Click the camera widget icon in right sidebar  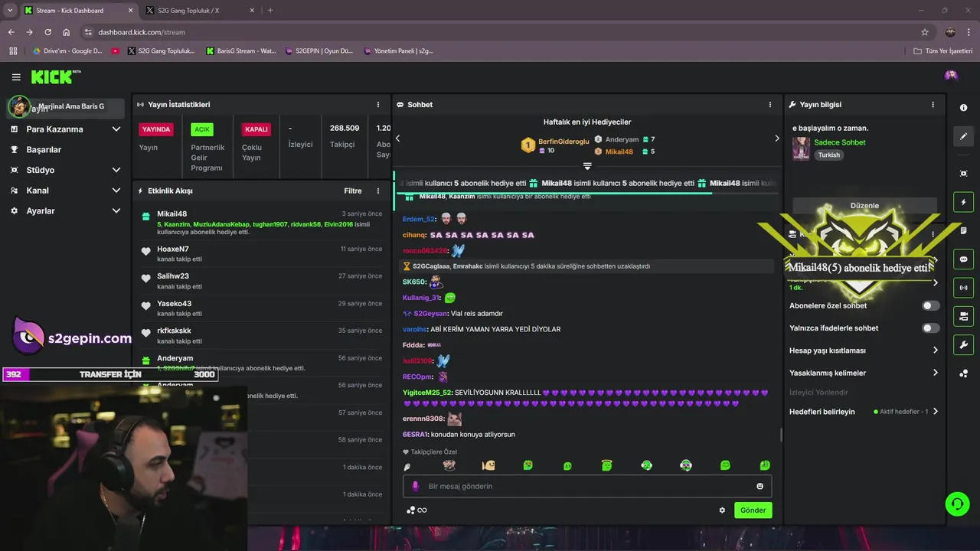coord(963,316)
